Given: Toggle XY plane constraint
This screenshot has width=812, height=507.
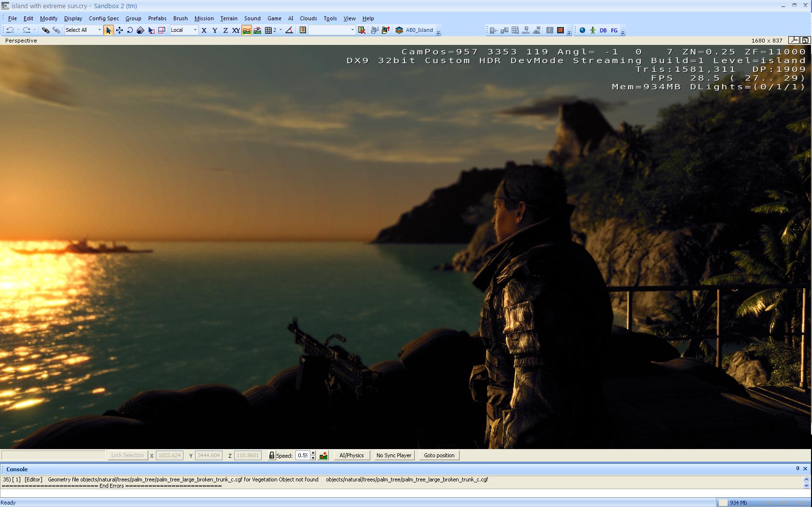Looking at the screenshot, I should [236, 30].
